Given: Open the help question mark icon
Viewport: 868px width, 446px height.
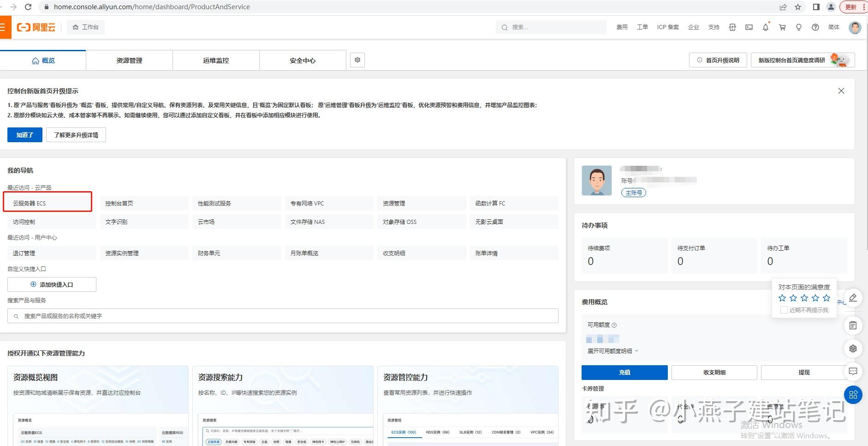Looking at the screenshot, I should click(815, 27).
